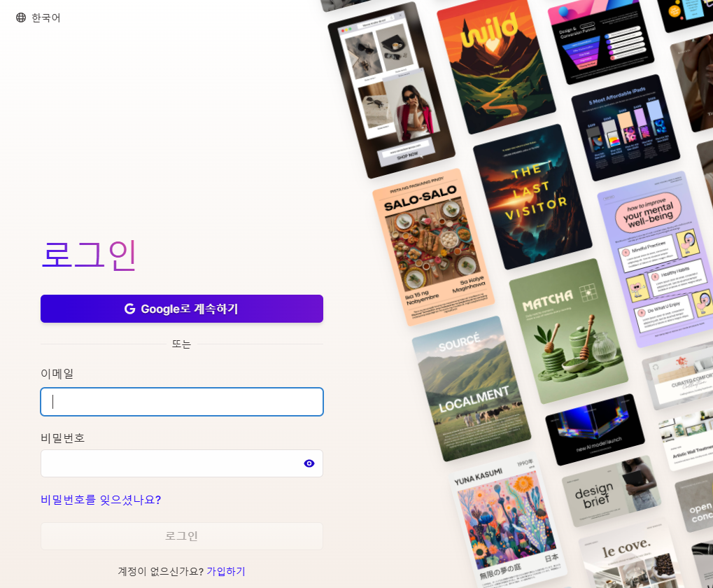Open the "가입하기" sign-up link
This screenshot has width=713, height=588.
227,571
